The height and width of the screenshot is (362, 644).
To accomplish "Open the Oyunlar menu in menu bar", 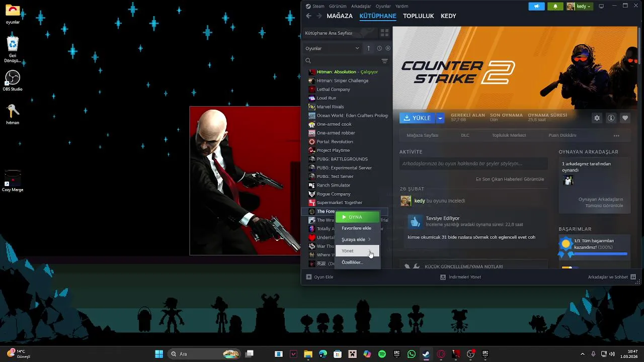I will tap(383, 7).
